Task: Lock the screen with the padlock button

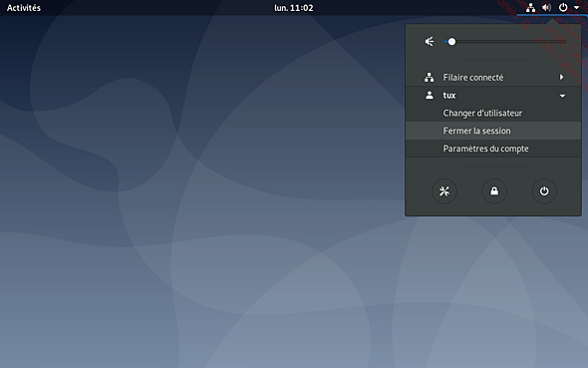Action: (x=494, y=191)
